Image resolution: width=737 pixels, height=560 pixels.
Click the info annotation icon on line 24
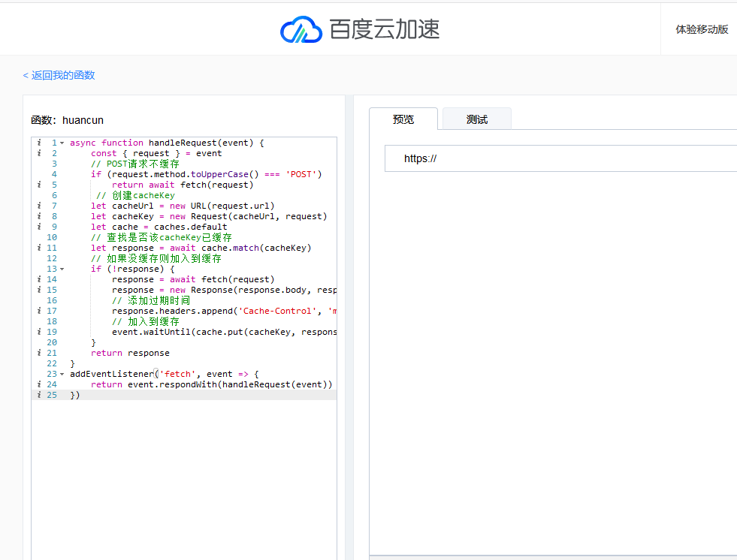[38, 384]
